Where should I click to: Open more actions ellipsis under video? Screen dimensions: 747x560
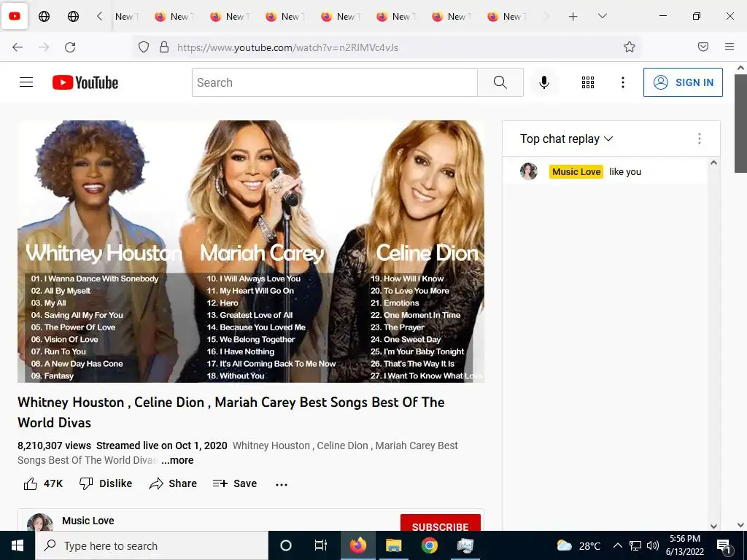click(282, 484)
